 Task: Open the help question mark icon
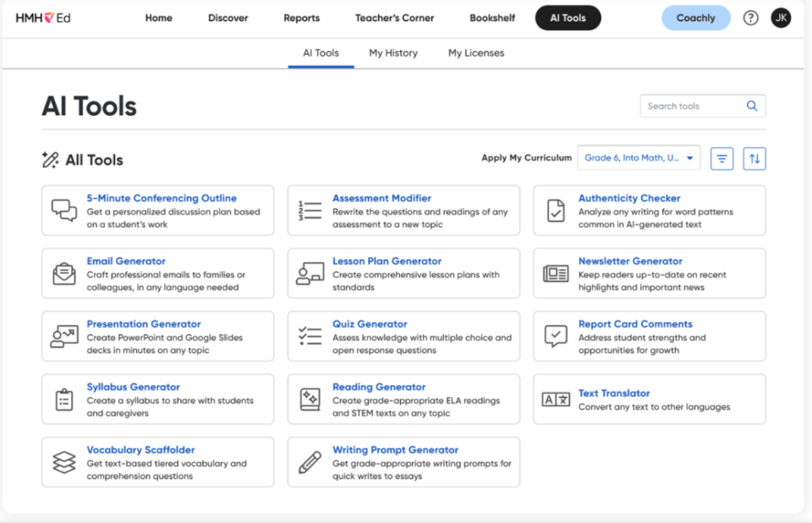(x=750, y=18)
